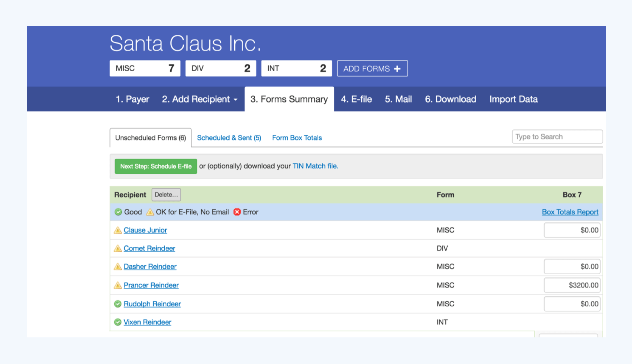Click warning icon beside Dasher Reindeer
This screenshot has width=632, height=364.
click(118, 266)
